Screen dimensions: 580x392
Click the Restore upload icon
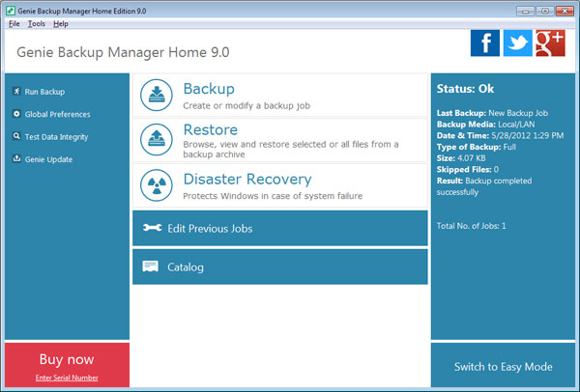157,138
